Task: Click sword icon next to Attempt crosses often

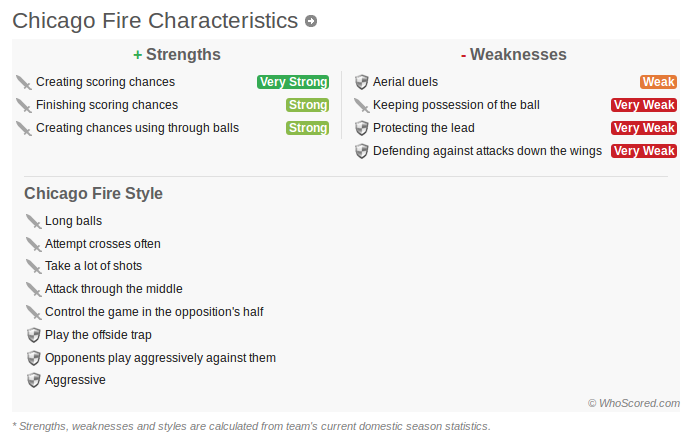Action: [33, 245]
